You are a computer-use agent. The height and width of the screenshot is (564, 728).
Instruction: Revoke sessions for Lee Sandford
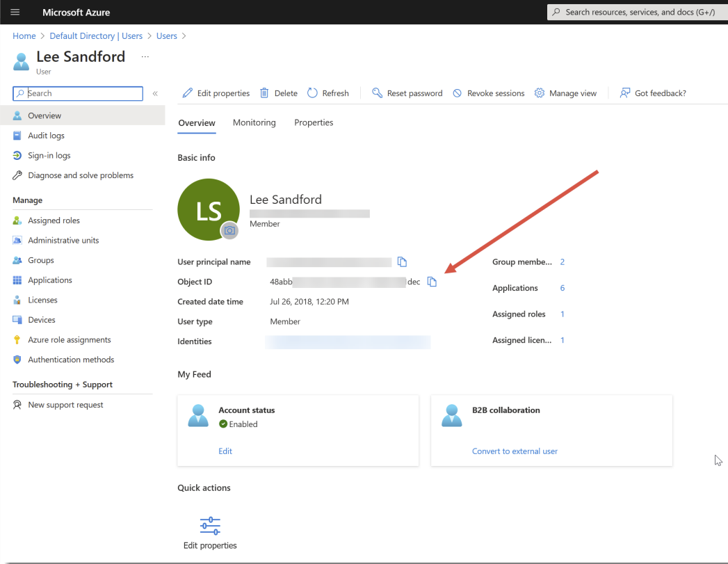488,93
